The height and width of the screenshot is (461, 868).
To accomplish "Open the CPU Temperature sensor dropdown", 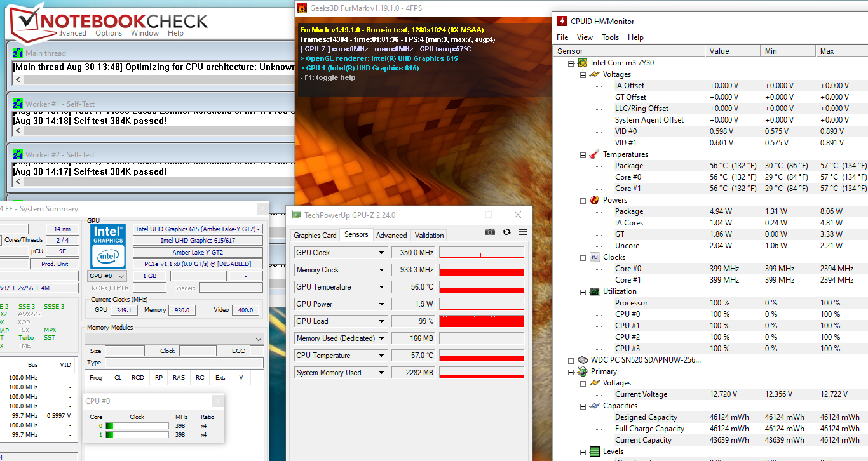I will coord(382,356).
